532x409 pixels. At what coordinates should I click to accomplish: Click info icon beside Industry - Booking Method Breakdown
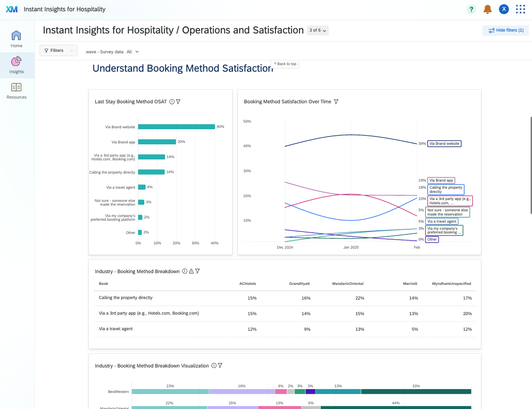pyautogui.click(x=184, y=271)
